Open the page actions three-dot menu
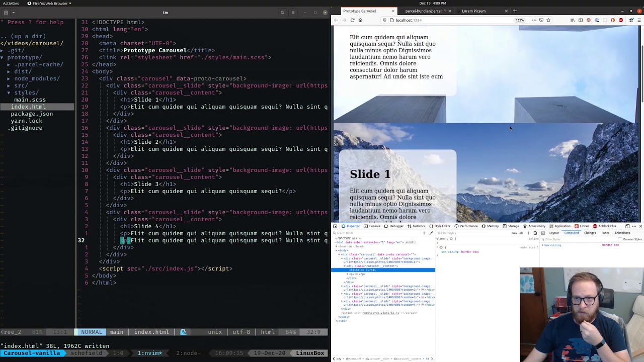 (534, 20)
